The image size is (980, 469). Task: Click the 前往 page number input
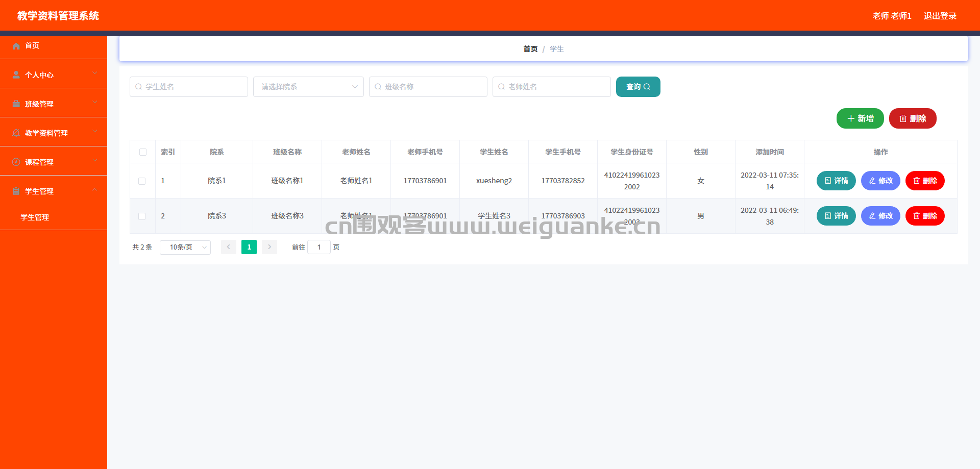(x=319, y=247)
